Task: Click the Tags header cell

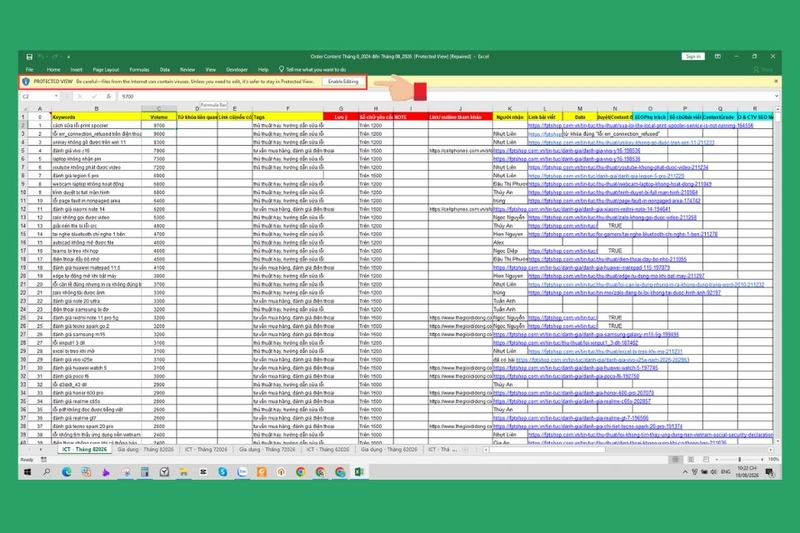Action: pyautogui.click(x=288, y=117)
